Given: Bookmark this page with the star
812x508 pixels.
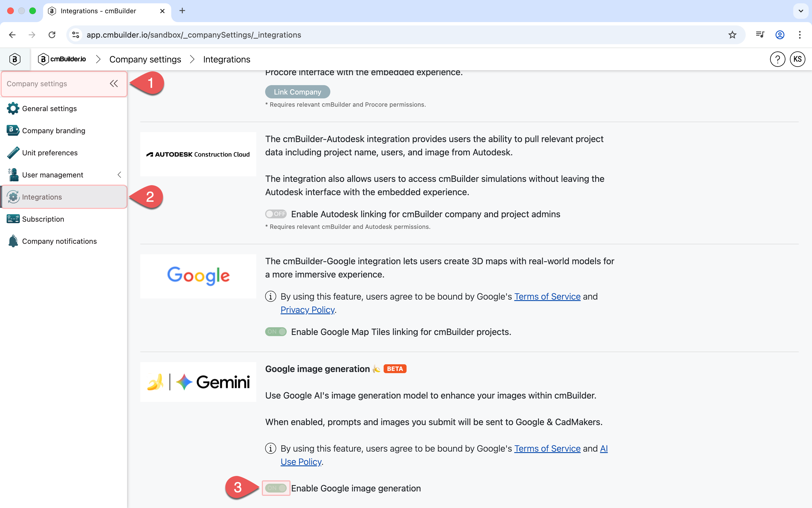Looking at the screenshot, I should coord(732,35).
